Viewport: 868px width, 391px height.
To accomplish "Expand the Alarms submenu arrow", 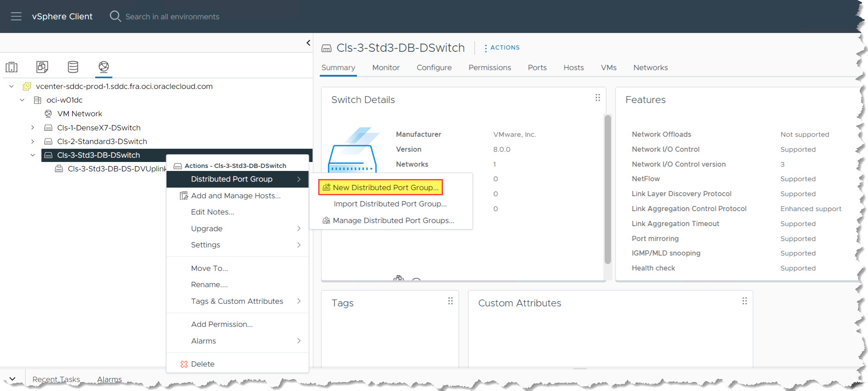I will pyautogui.click(x=299, y=341).
